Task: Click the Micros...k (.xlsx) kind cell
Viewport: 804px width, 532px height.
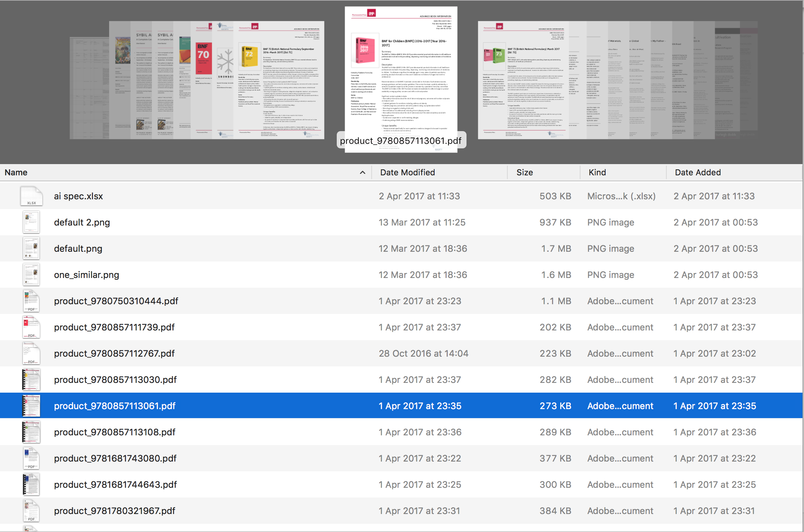Action: click(x=621, y=196)
